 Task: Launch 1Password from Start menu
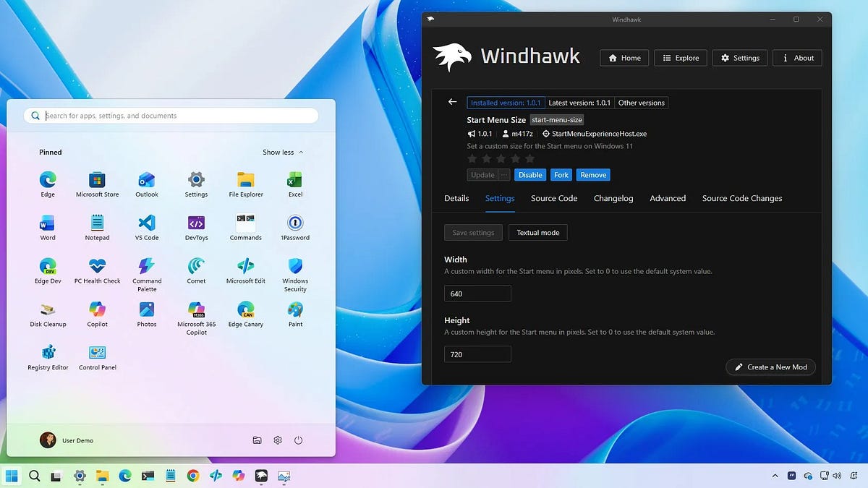[x=295, y=228]
